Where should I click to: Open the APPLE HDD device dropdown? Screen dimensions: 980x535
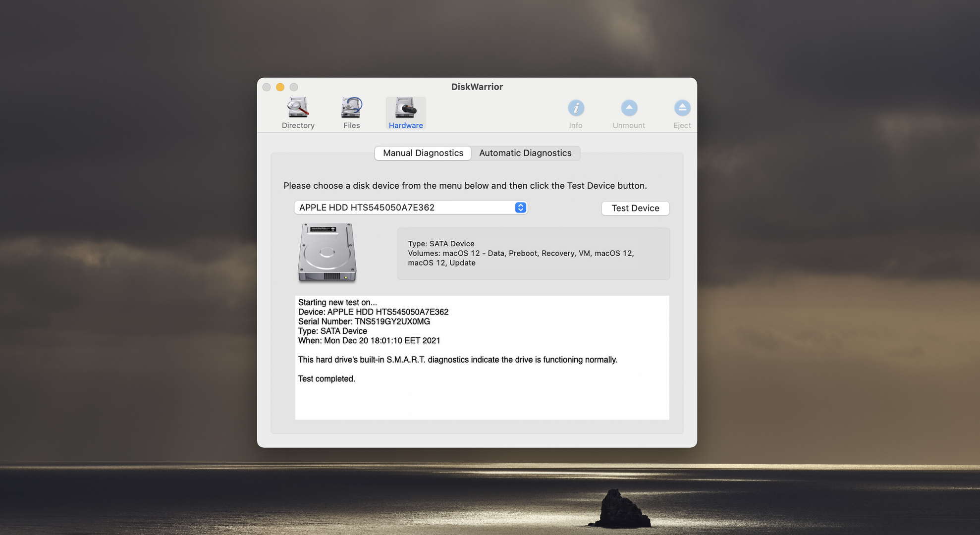411,208
